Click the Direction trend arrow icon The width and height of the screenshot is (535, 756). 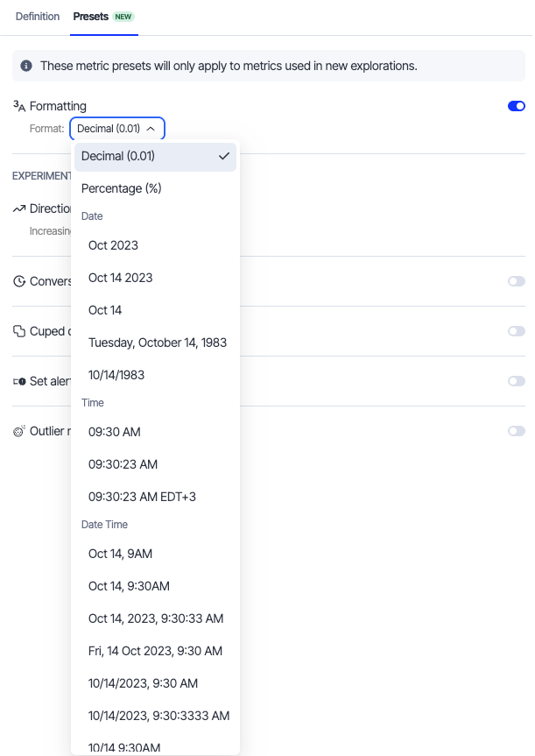[19, 209]
